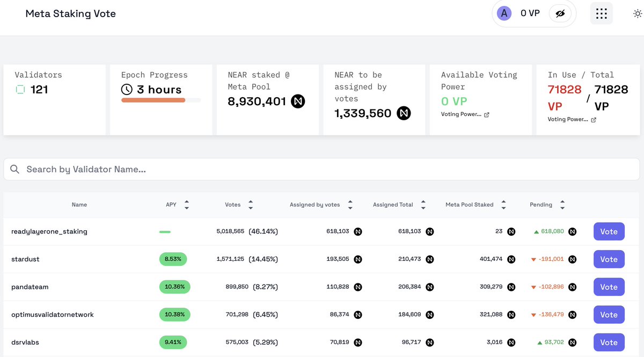Image resolution: width=644 pixels, height=357 pixels.
Task: Click the search magnifier icon
Action: click(x=15, y=169)
